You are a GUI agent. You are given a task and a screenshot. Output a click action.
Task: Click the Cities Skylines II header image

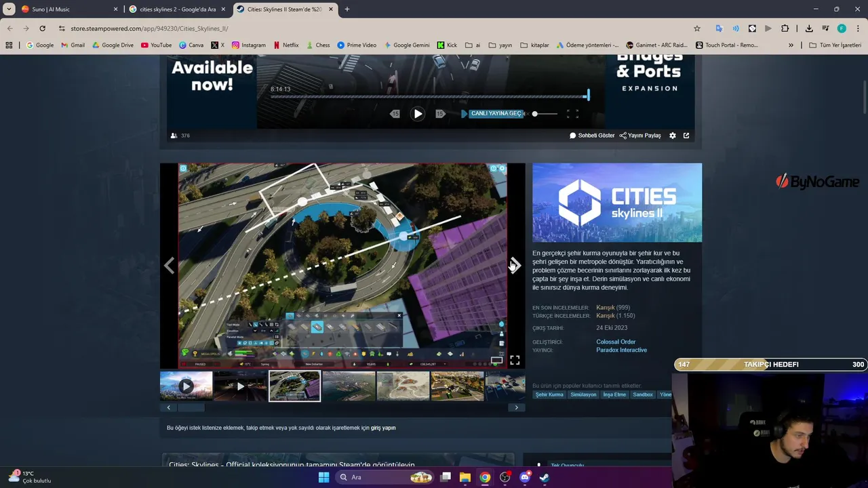[617, 203]
